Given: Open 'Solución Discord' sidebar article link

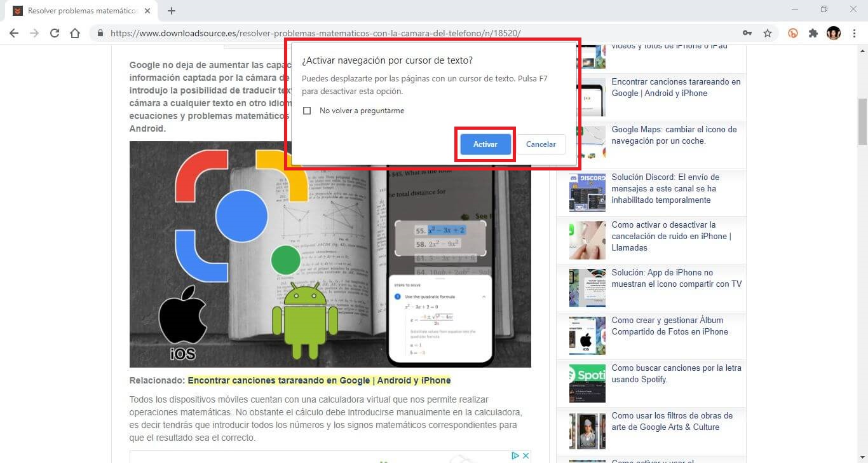Looking at the screenshot, I should click(665, 188).
